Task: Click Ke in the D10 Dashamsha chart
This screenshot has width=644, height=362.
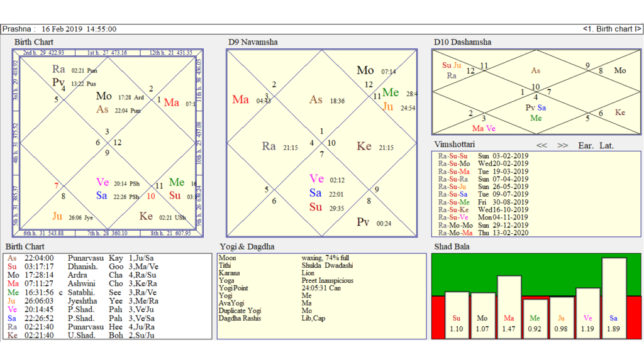Action: point(620,112)
